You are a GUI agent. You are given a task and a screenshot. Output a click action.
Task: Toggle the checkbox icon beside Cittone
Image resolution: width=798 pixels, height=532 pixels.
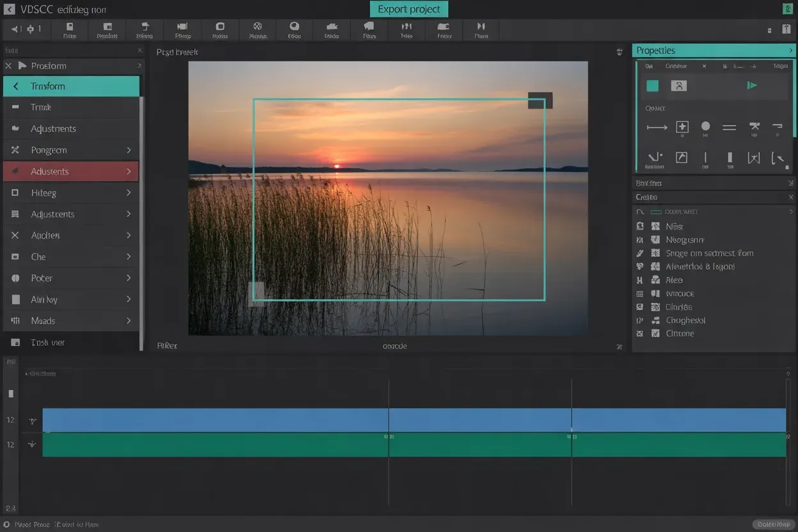pos(655,334)
